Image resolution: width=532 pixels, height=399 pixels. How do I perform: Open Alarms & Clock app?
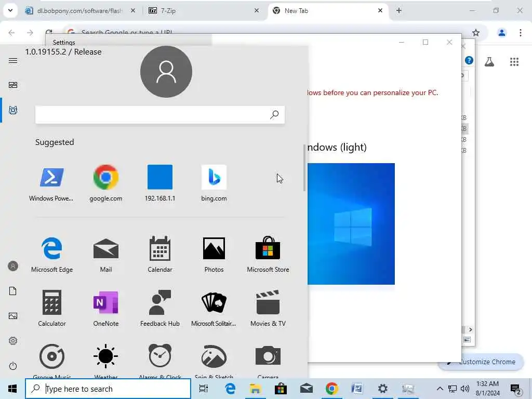coord(160,361)
